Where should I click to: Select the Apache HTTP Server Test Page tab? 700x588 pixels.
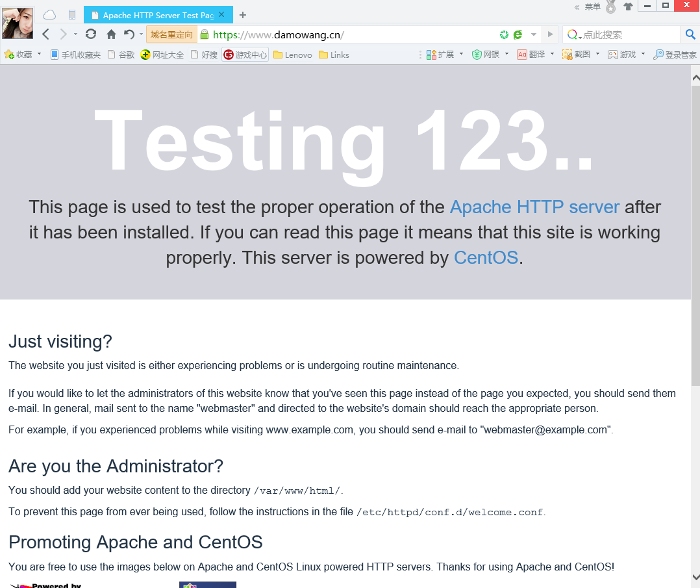[x=158, y=15]
